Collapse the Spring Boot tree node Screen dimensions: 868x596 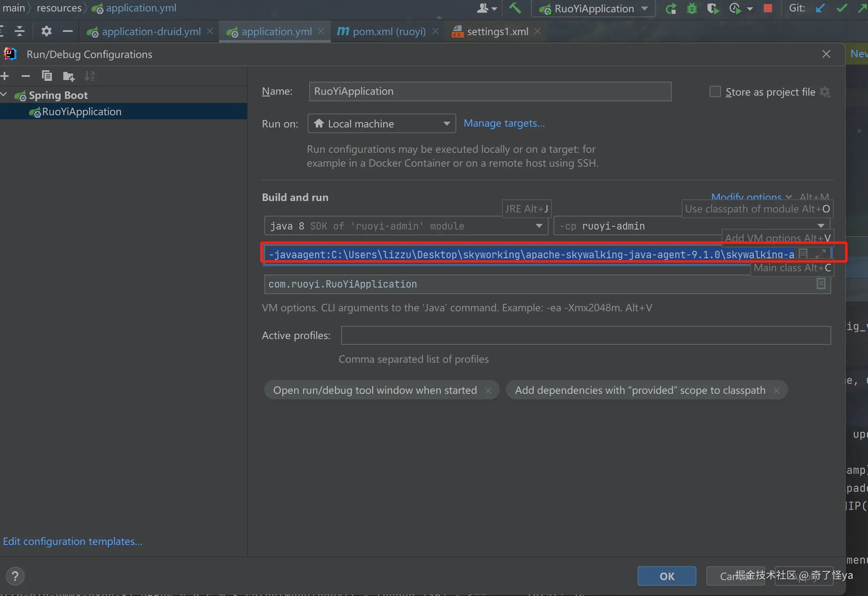[4, 95]
